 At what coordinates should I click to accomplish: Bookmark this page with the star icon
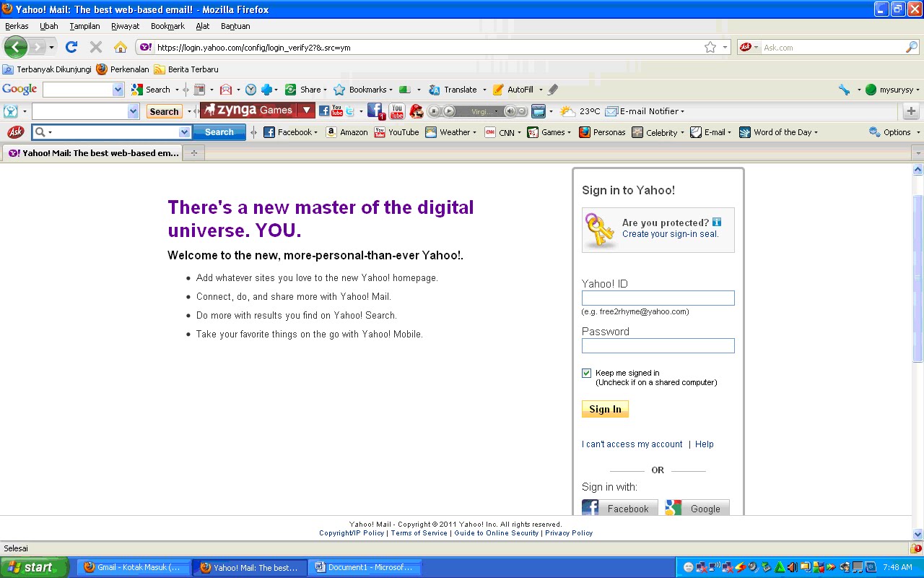[x=710, y=47]
